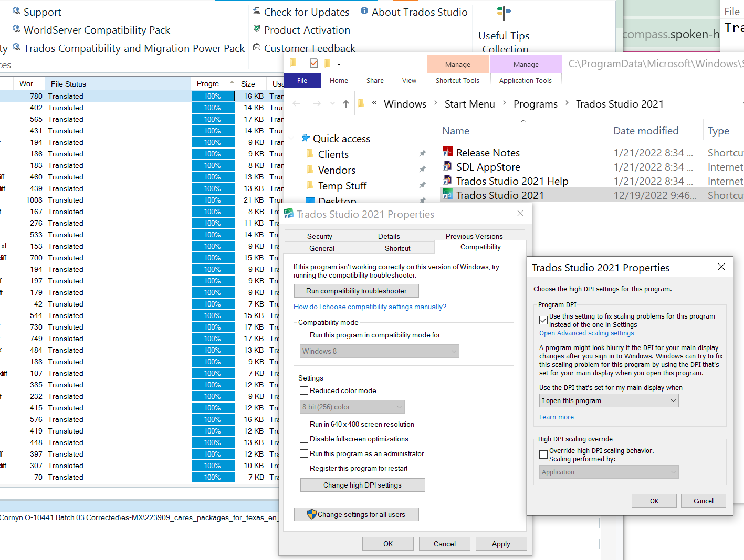Click Temp Stuff folder icon
744x560 pixels.
tap(310, 185)
